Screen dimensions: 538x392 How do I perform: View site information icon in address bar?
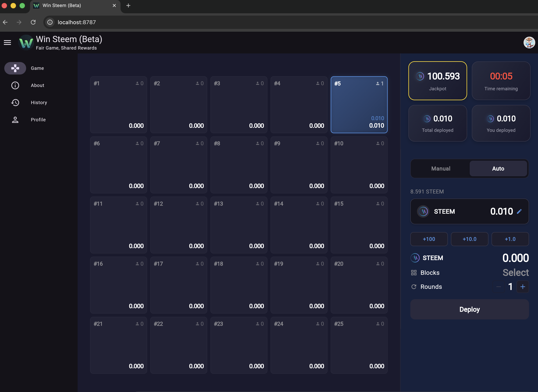click(x=50, y=22)
